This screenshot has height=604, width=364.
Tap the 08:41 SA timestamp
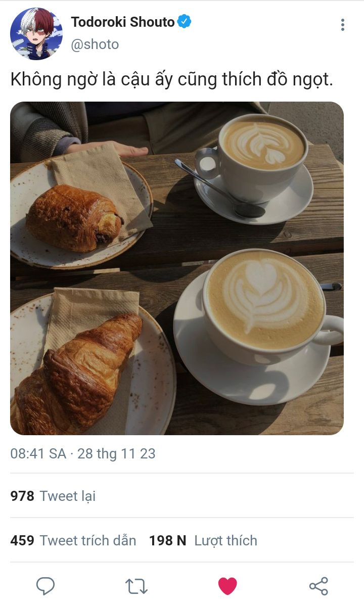point(38,453)
